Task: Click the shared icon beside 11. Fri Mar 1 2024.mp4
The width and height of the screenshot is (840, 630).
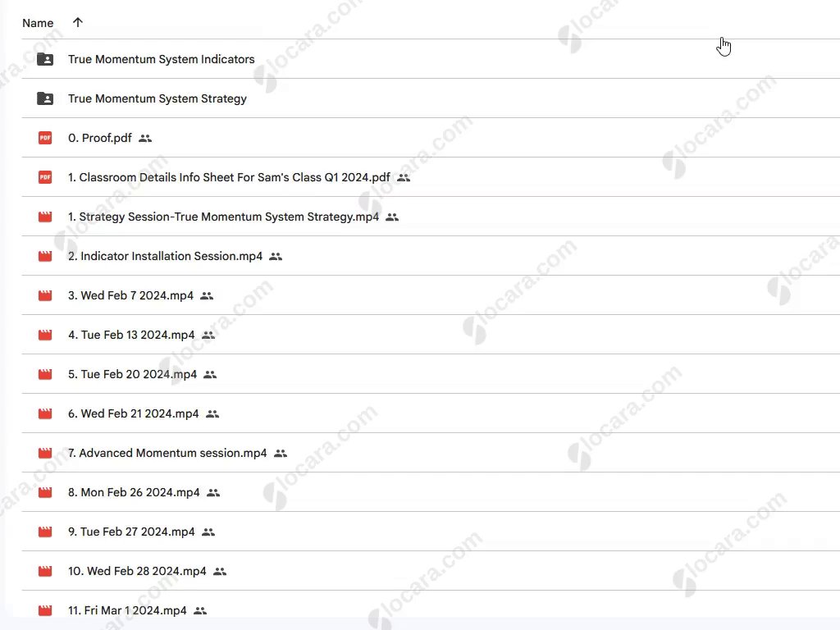Action: pos(200,610)
